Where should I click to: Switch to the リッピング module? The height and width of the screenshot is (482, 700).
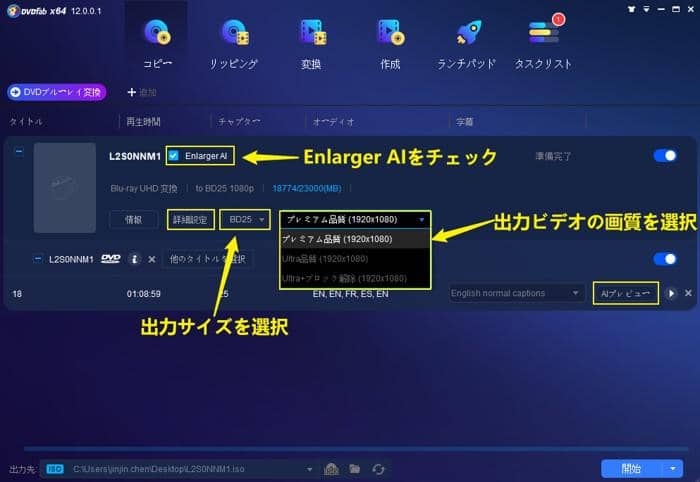coord(234,43)
